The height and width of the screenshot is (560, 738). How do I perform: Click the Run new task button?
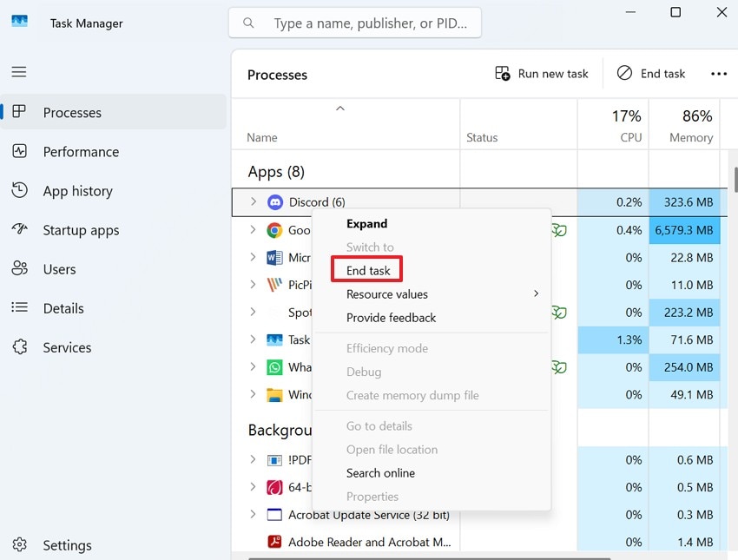pyautogui.click(x=542, y=73)
